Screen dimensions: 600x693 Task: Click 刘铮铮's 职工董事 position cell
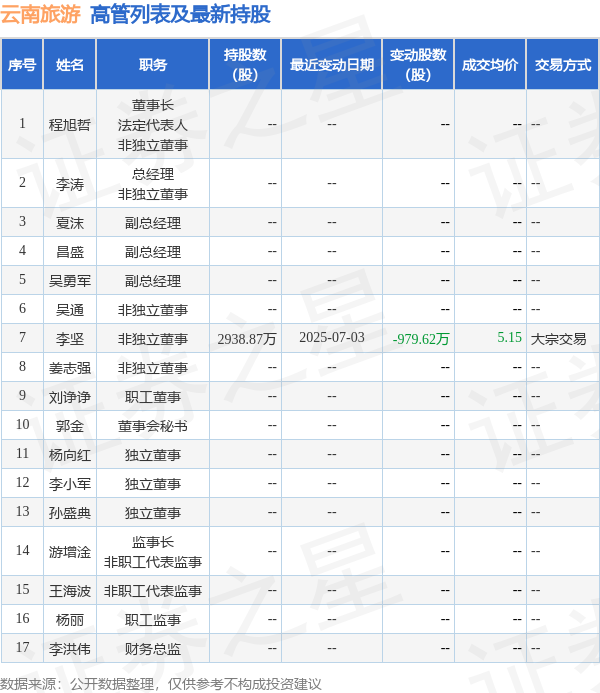click(153, 397)
